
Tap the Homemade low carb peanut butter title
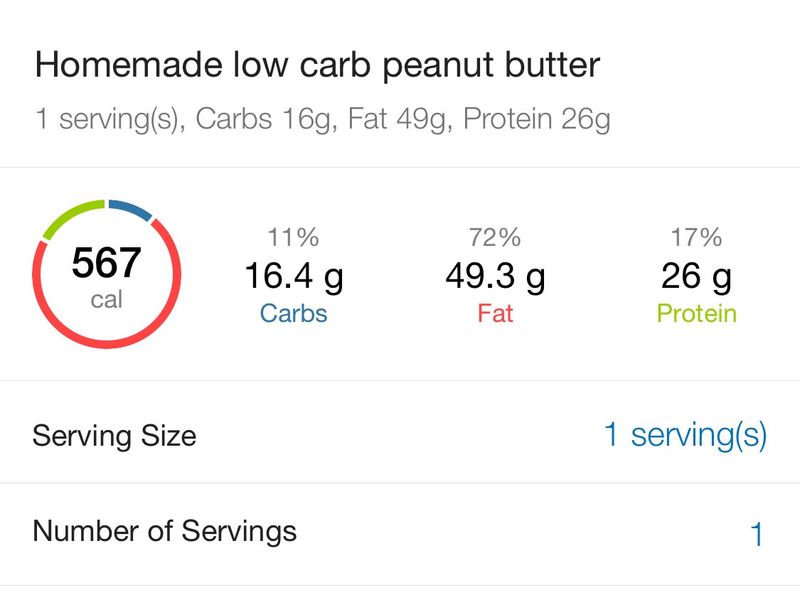[x=317, y=65]
